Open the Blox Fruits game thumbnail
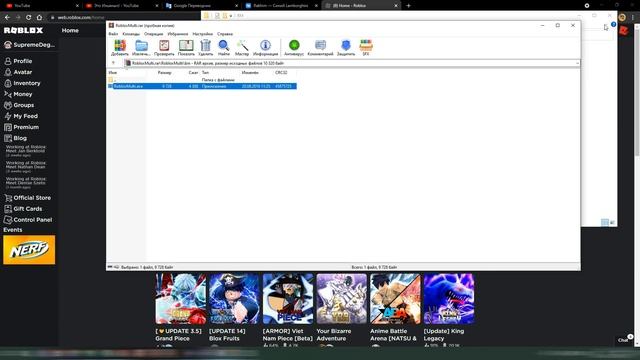 tap(234, 299)
